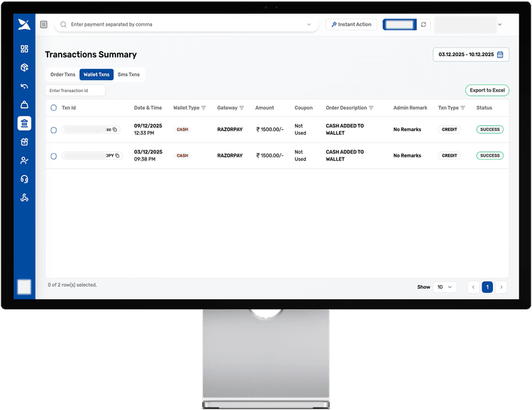This screenshot has height=410, width=532.
Task: Go to next page using pagination arrow
Action: [501, 287]
